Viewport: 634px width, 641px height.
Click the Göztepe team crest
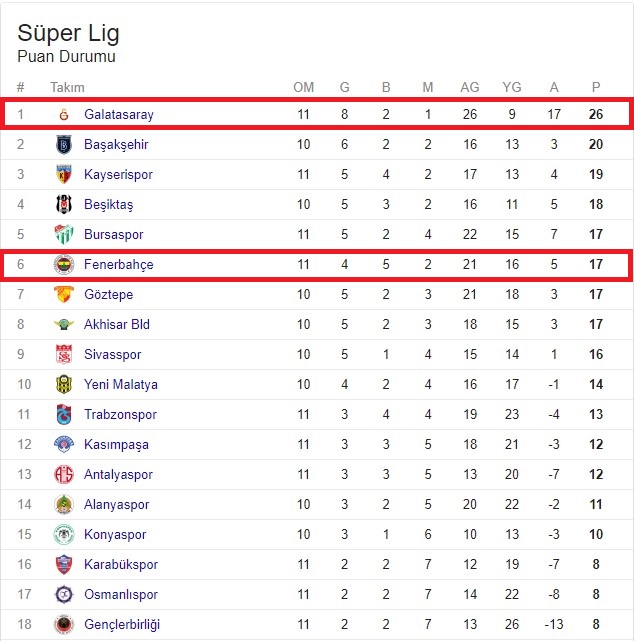pos(64,294)
